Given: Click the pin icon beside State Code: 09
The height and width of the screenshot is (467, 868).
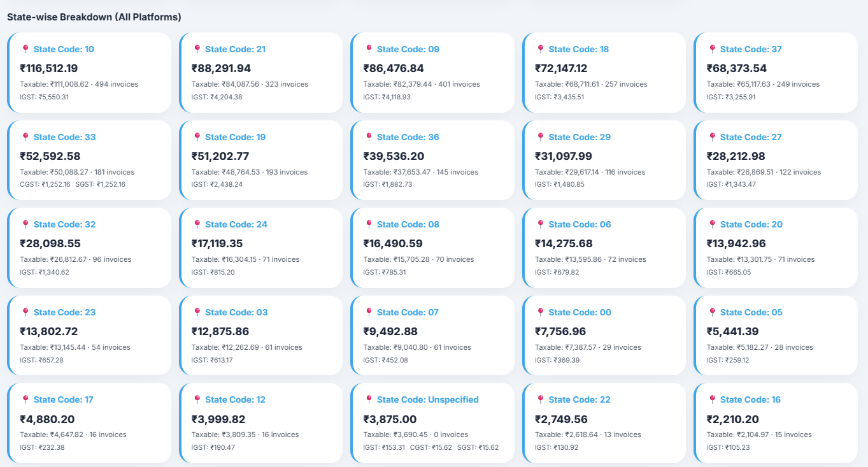Looking at the screenshot, I should (x=369, y=49).
